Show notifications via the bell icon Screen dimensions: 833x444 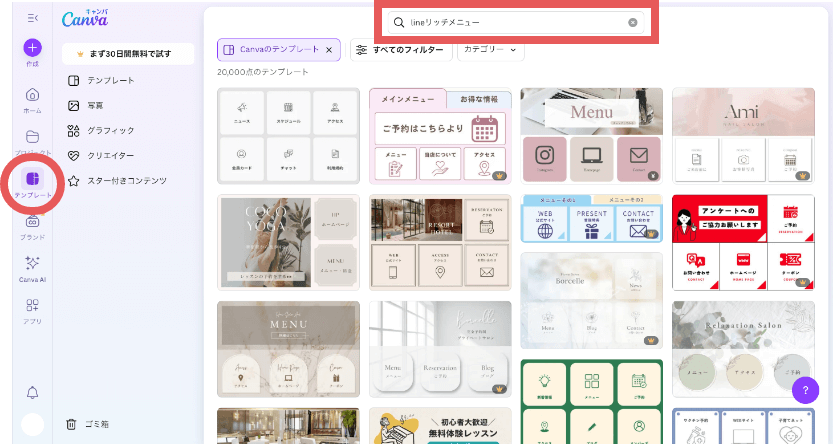tap(33, 392)
